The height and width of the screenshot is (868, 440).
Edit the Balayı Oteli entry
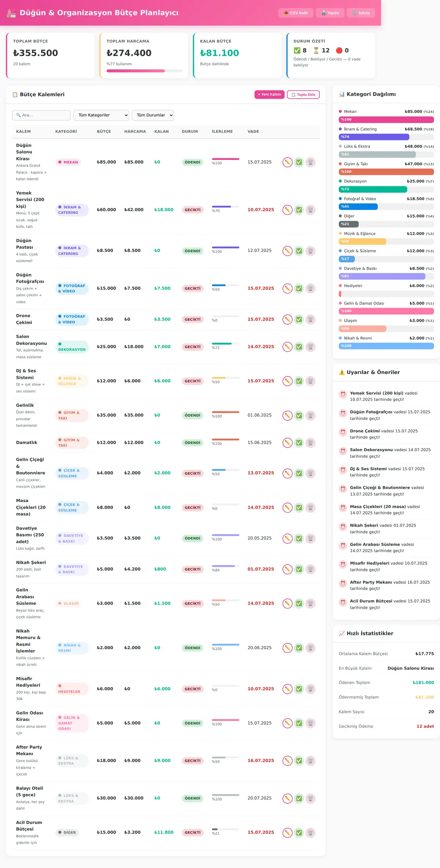pos(287,798)
